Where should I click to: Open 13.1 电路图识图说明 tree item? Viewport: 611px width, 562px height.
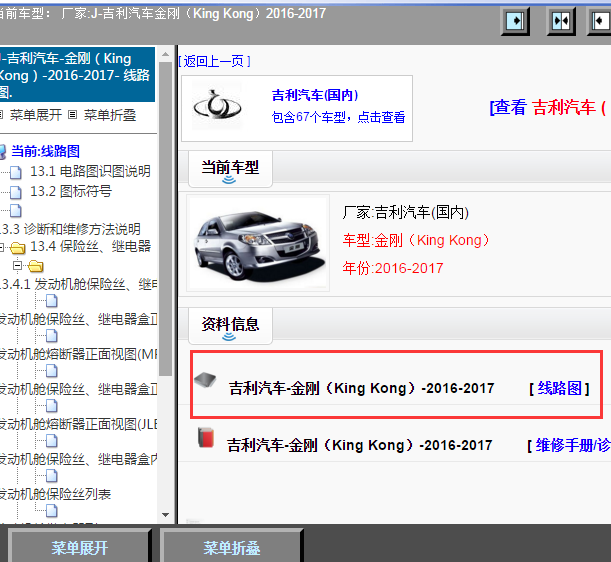pos(90,171)
